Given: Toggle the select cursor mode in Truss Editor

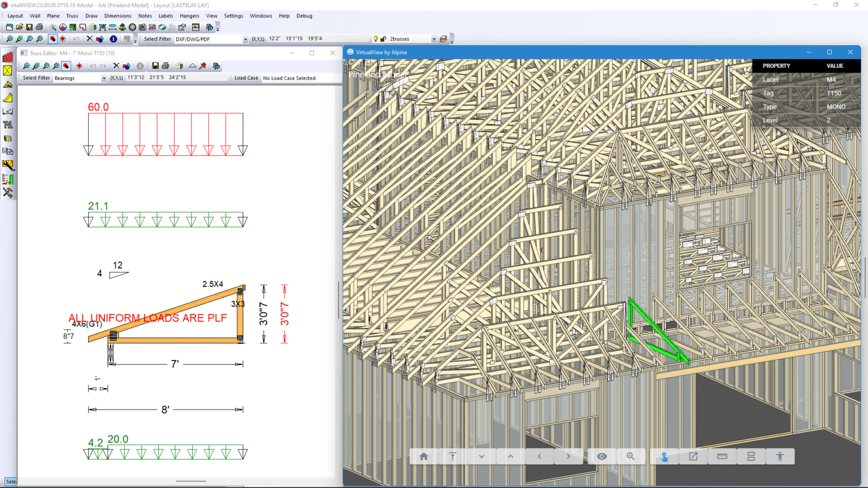Looking at the screenshot, I should 66,66.
